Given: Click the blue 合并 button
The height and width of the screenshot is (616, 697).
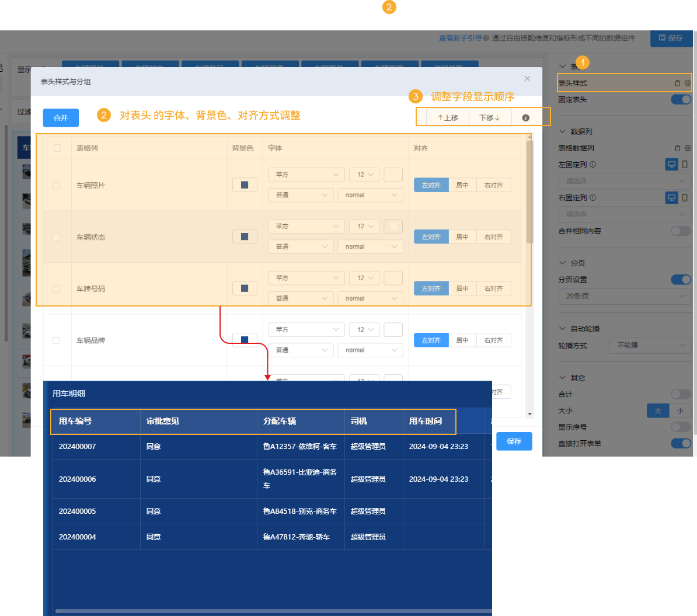Looking at the screenshot, I should (61, 117).
